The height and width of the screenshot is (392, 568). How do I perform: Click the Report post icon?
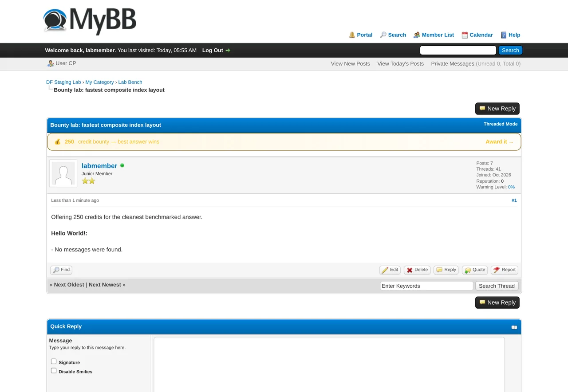(x=497, y=270)
